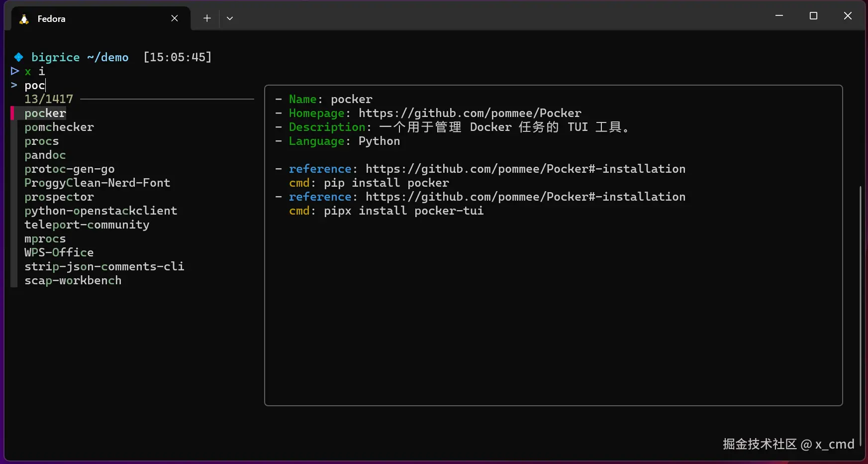
Task: Click the 'x i' command line
Action: [x=35, y=72]
